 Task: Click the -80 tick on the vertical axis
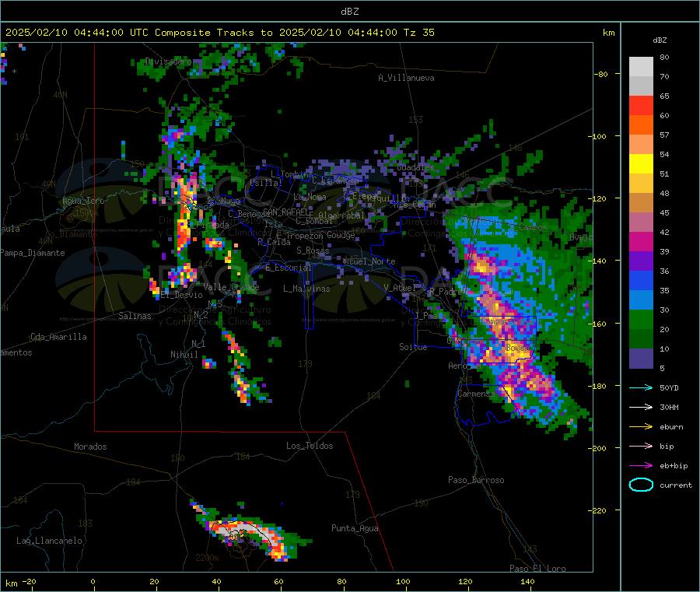pos(600,74)
